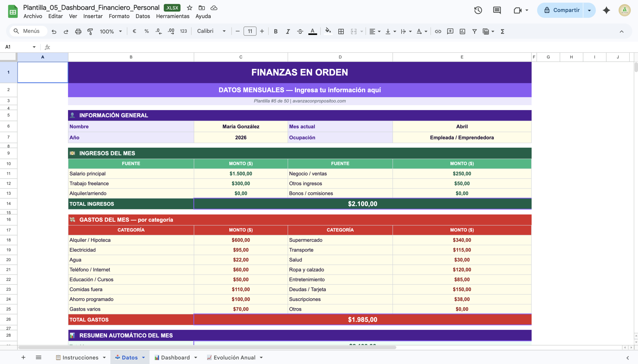
Task: Expand the Datos sheet tab options arrow
Action: pos(144,358)
